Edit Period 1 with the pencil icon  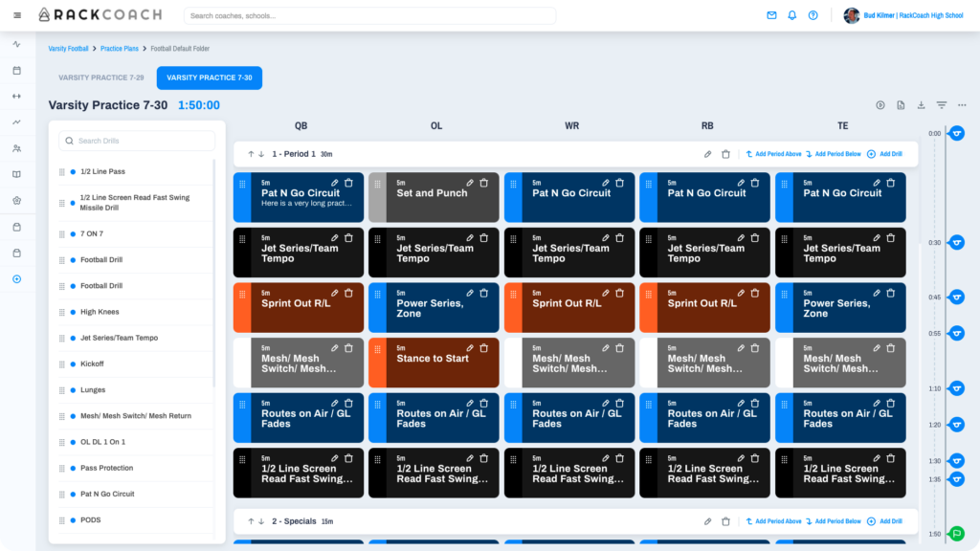(x=708, y=154)
